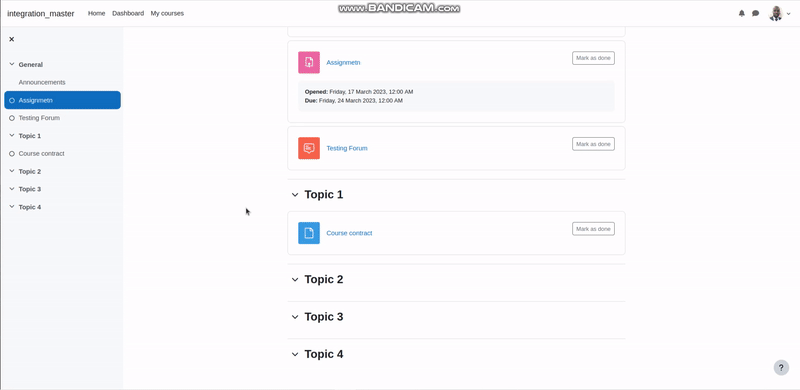Mark the Assignmetn activity as done

pyautogui.click(x=593, y=58)
